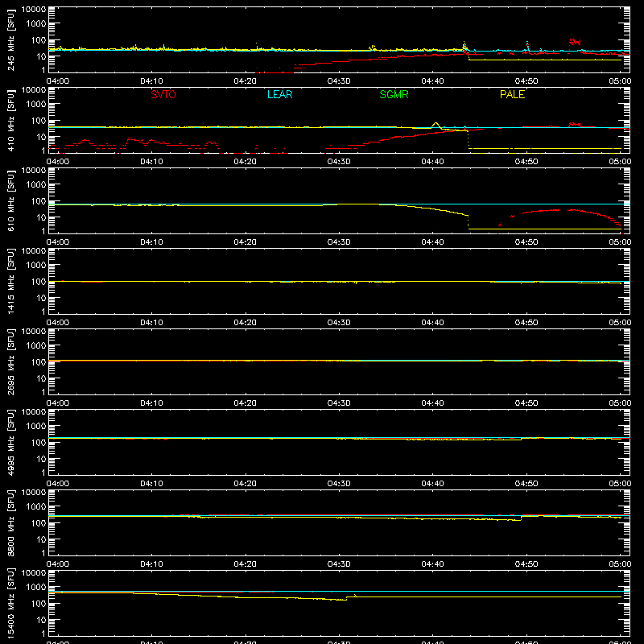Select the 2695 MHz [SFU] axis label

coord(10,361)
